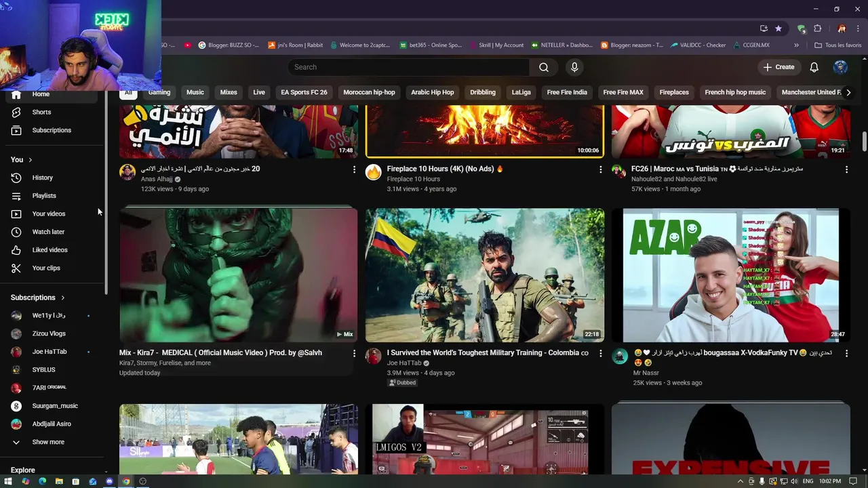868x488 pixels.
Task: Open Skrill My Account bookmark
Action: [x=496, y=45]
